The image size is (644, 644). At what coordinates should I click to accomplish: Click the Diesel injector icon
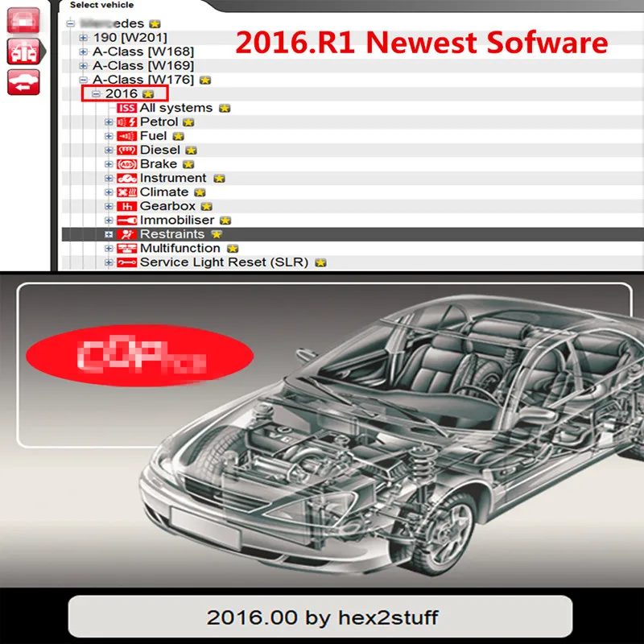tap(126, 150)
